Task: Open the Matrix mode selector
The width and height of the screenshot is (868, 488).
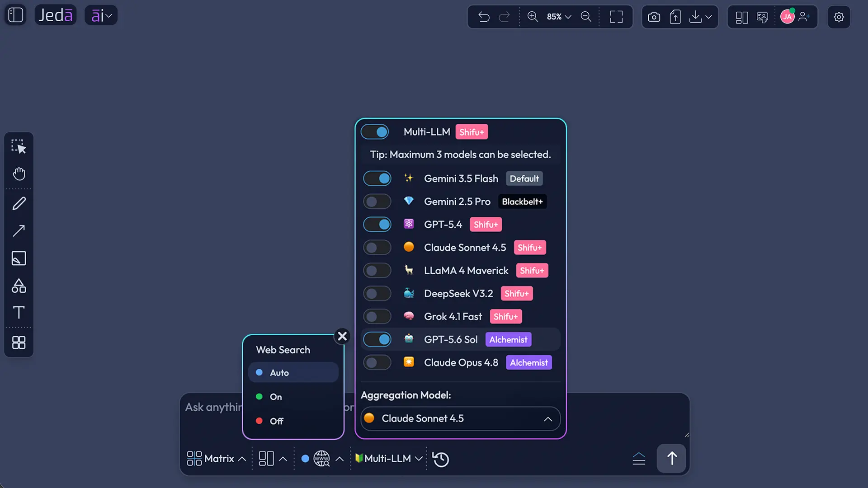Action: pyautogui.click(x=217, y=459)
